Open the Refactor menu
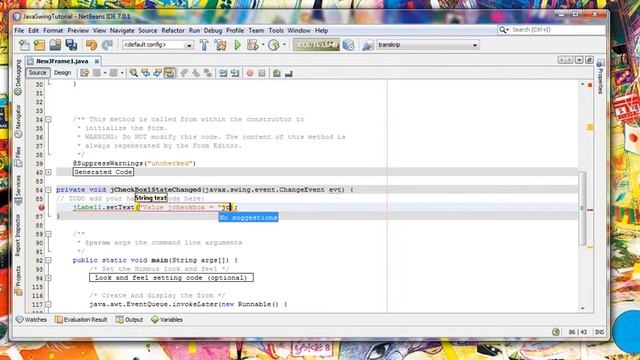 click(173, 30)
